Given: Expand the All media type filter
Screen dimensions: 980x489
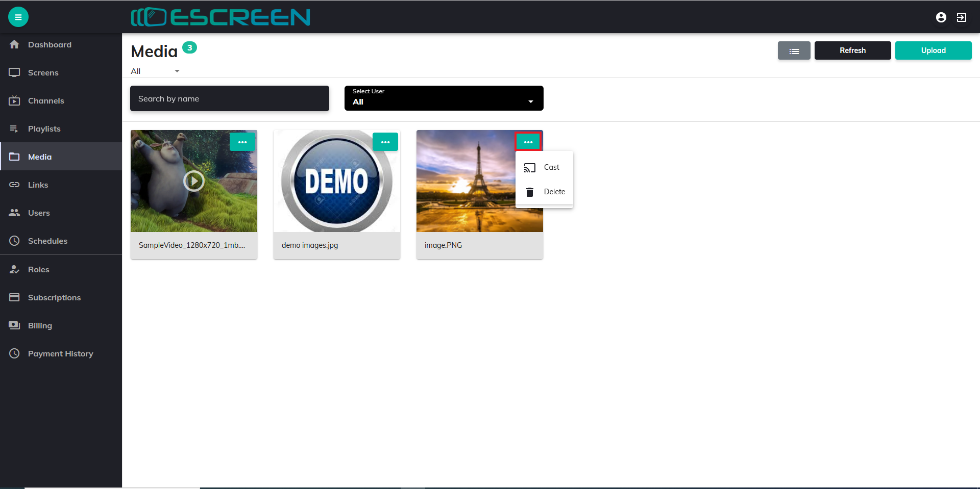Looking at the screenshot, I should (155, 71).
